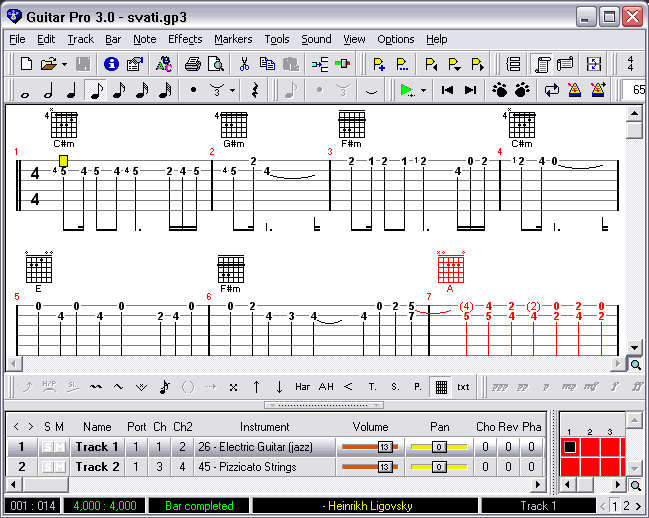Click the T. tapping button
Viewport: 649px width, 518px height.
coord(372,387)
